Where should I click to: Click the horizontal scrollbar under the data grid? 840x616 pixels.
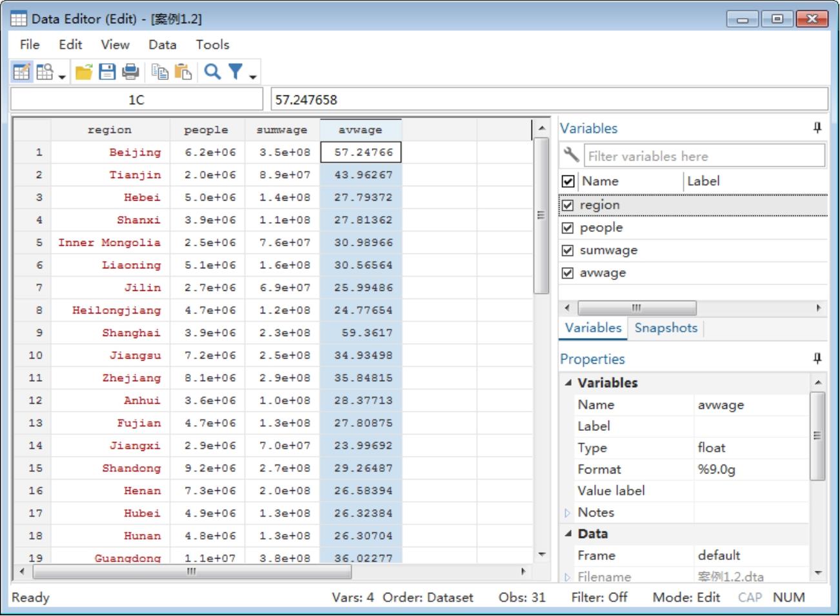[192, 571]
